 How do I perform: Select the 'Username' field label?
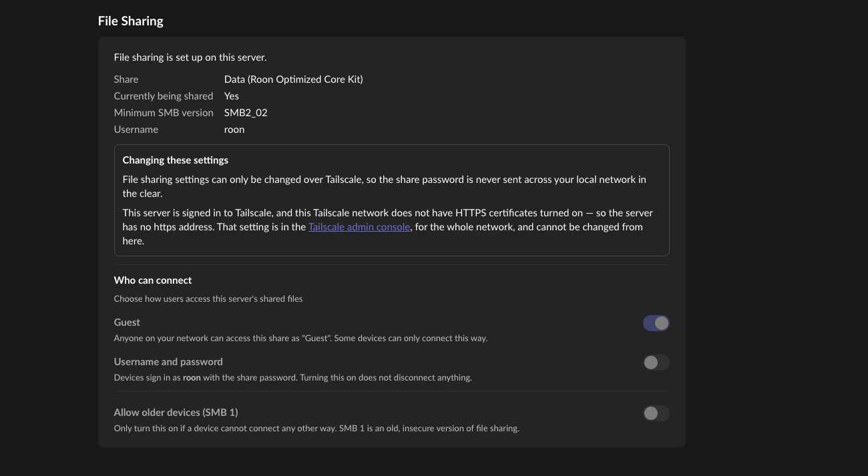click(136, 130)
